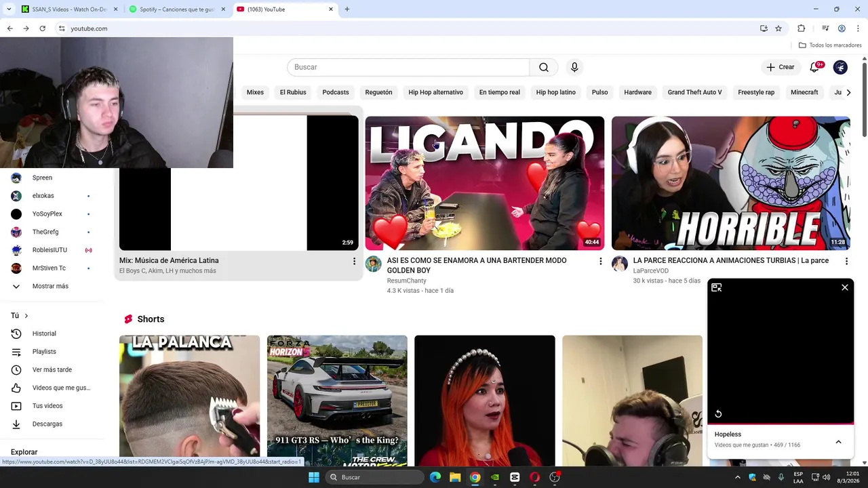Expand the miniplayer playlist panel
This screenshot has height=488, width=868.
838,442
